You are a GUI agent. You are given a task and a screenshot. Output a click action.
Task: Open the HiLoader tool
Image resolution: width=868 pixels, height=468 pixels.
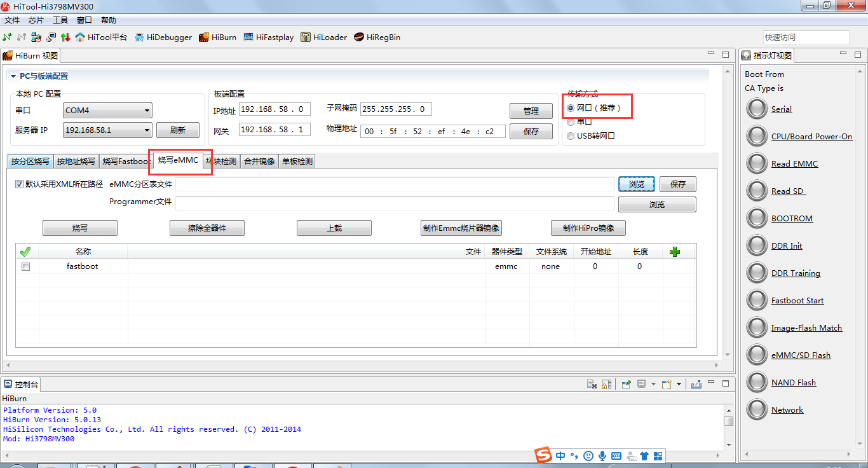[323, 37]
